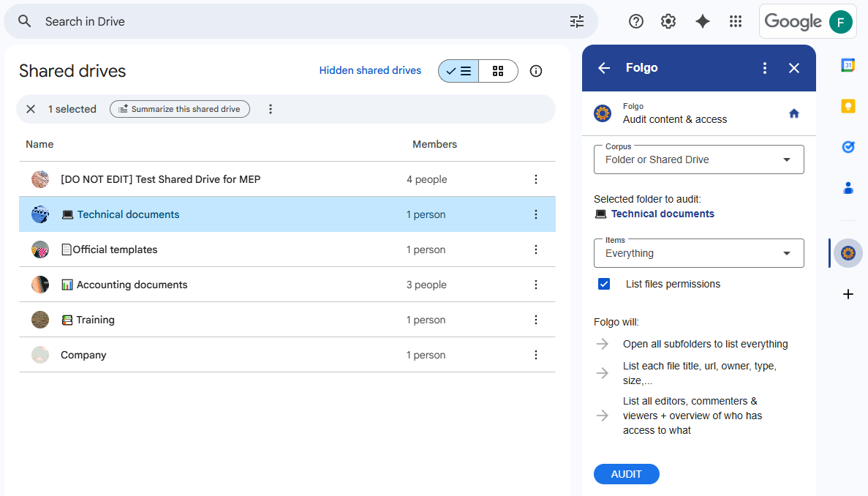Open Drive settings gear
868x496 pixels.
point(668,21)
